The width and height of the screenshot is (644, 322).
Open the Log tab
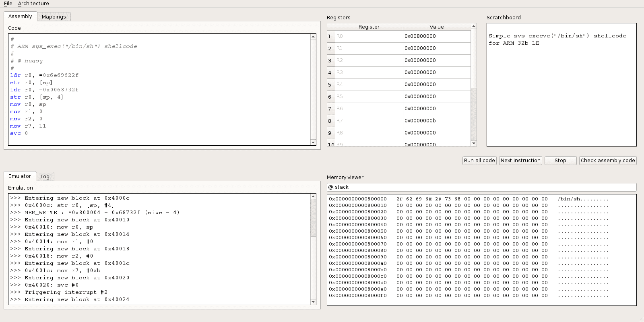point(45,177)
